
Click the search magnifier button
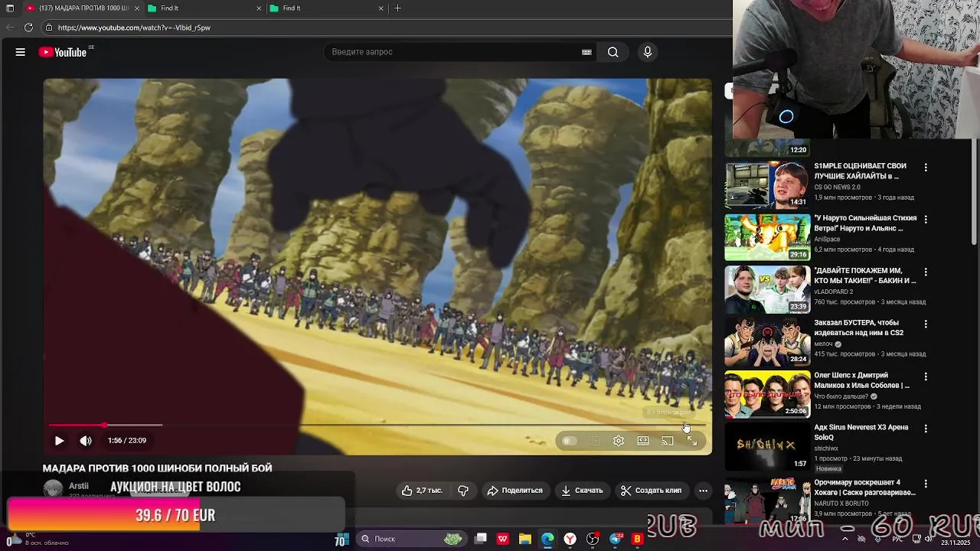point(612,52)
